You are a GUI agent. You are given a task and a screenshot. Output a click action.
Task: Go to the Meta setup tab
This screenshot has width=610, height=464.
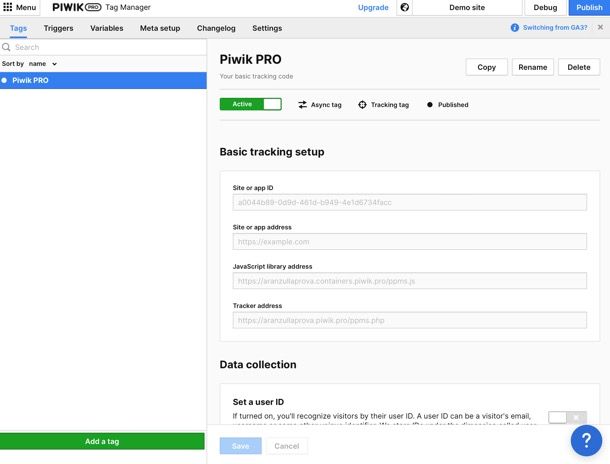click(160, 28)
